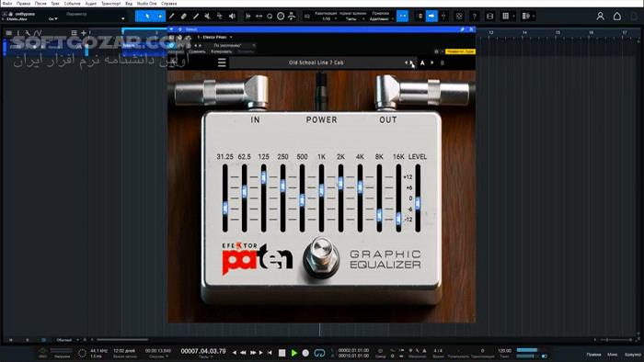Click the 1K band slider handle

tap(322, 190)
